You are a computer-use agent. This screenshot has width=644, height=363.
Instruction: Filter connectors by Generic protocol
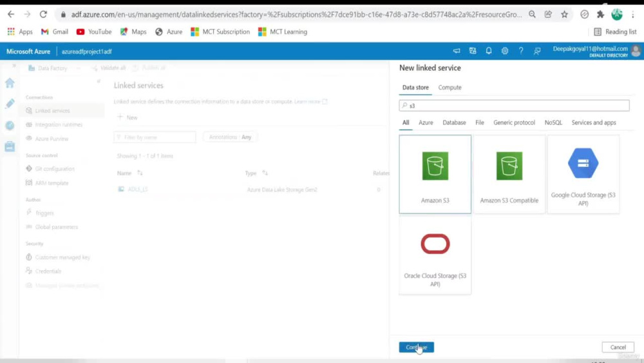coord(514,123)
